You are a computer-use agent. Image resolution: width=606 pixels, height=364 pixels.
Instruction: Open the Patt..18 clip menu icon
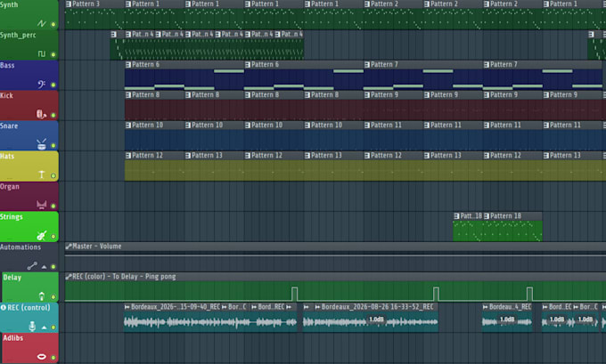click(x=457, y=216)
